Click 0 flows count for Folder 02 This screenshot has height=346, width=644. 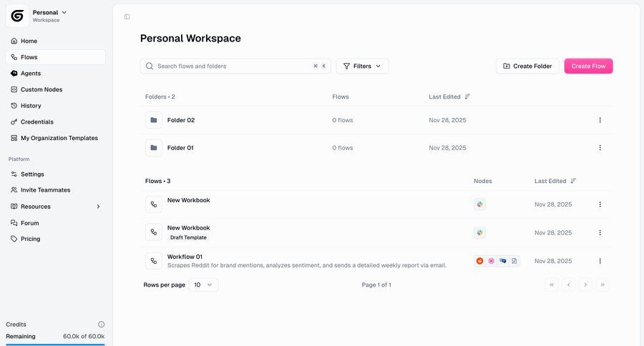343,120
